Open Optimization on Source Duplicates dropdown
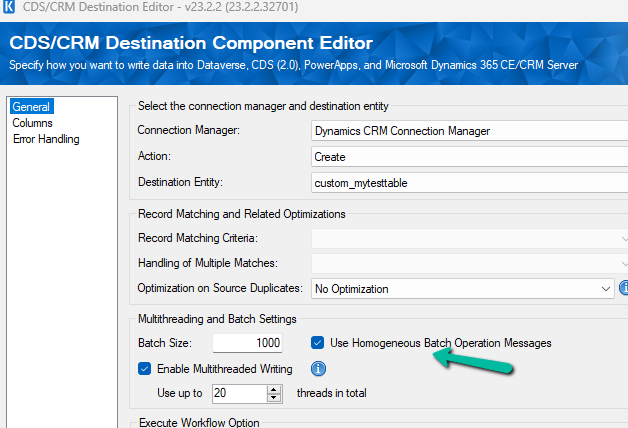 [463, 289]
